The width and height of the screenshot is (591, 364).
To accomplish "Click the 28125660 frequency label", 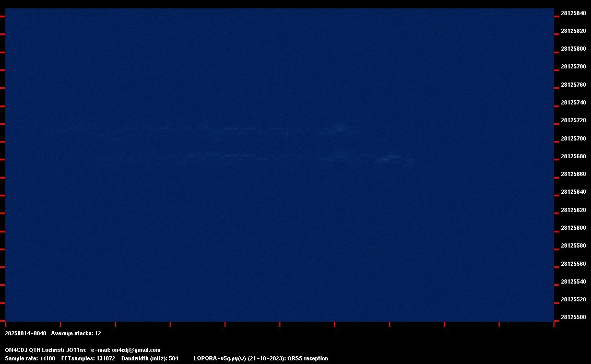I will (x=573, y=174).
